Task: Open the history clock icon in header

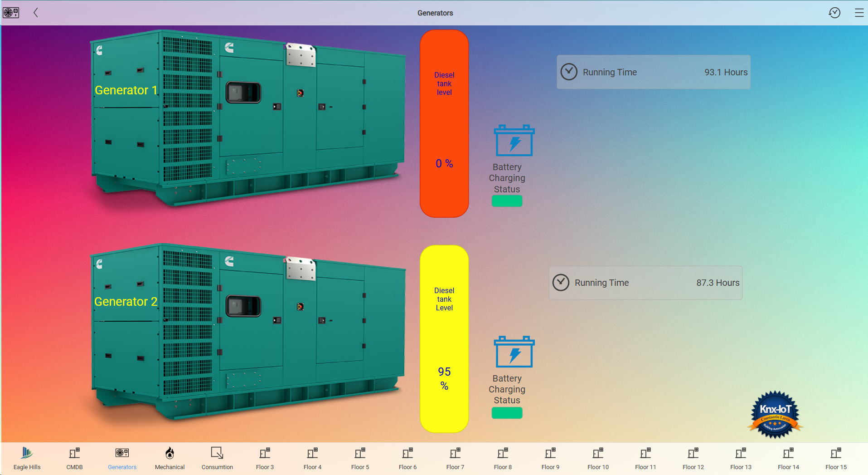Action: 834,13
